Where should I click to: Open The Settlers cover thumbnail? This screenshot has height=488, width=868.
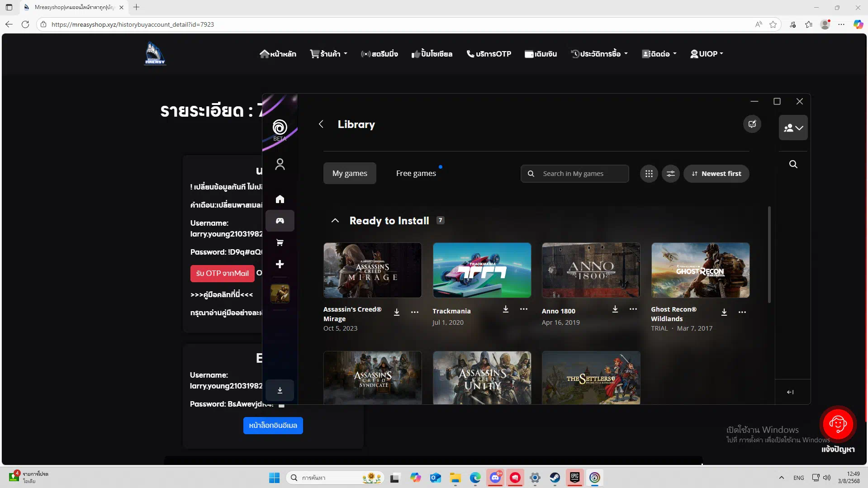click(x=591, y=378)
